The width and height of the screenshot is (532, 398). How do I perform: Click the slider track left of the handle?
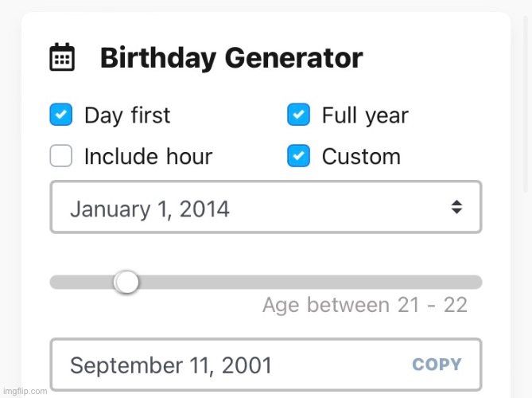point(82,283)
